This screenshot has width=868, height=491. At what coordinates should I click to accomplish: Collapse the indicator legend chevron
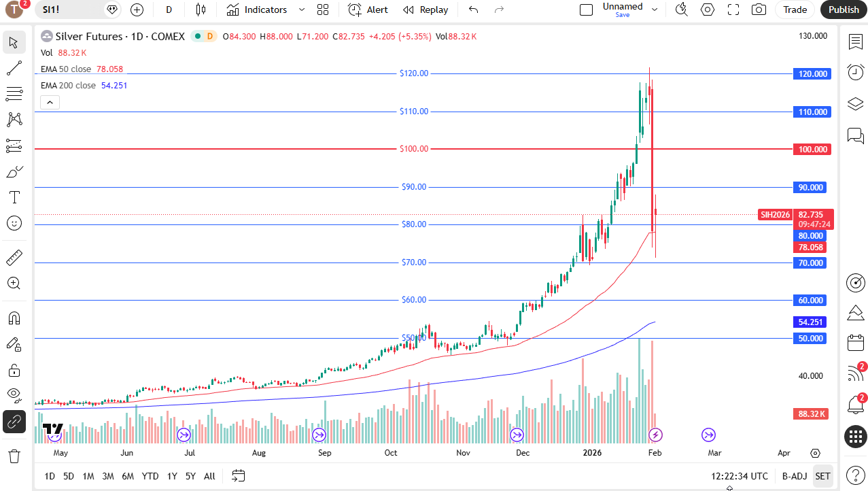point(50,103)
